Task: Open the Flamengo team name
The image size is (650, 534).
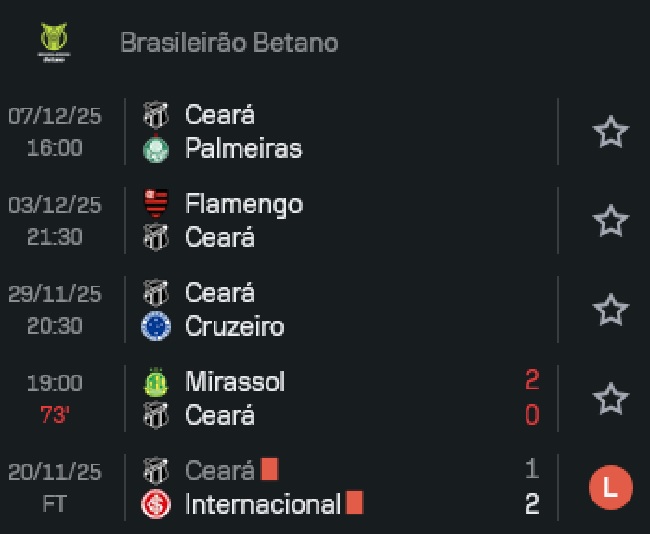Action: coord(244,204)
